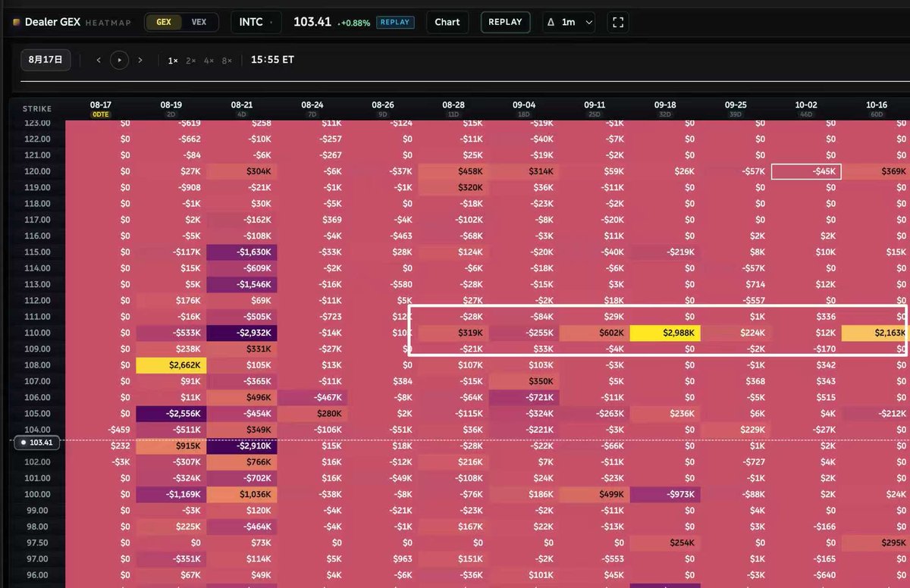Select the 10-16 expiry column header

(x=877, y=108)
